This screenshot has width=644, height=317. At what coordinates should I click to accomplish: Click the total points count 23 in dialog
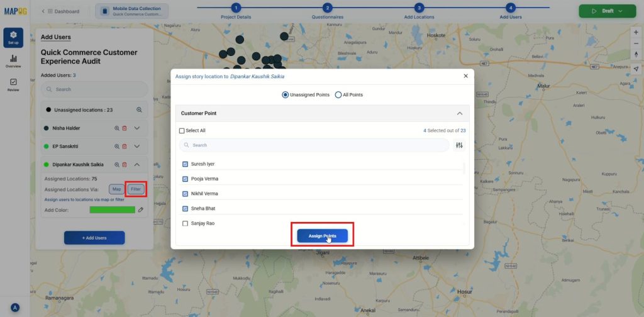463,131
